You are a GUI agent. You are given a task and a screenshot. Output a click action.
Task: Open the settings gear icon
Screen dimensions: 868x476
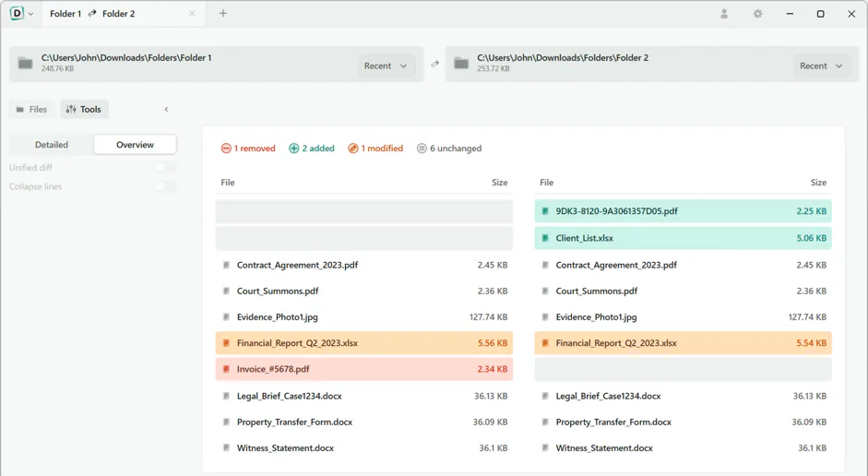coord(758,14)
